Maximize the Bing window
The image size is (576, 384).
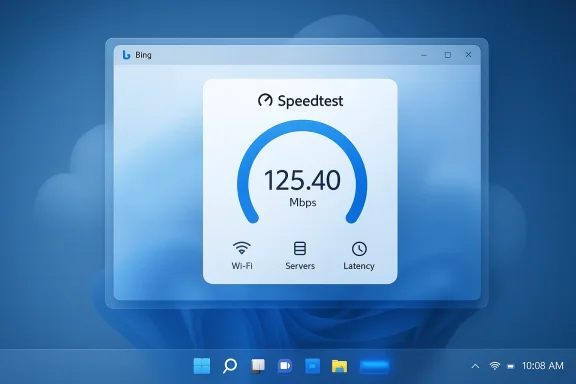[447, 55]
